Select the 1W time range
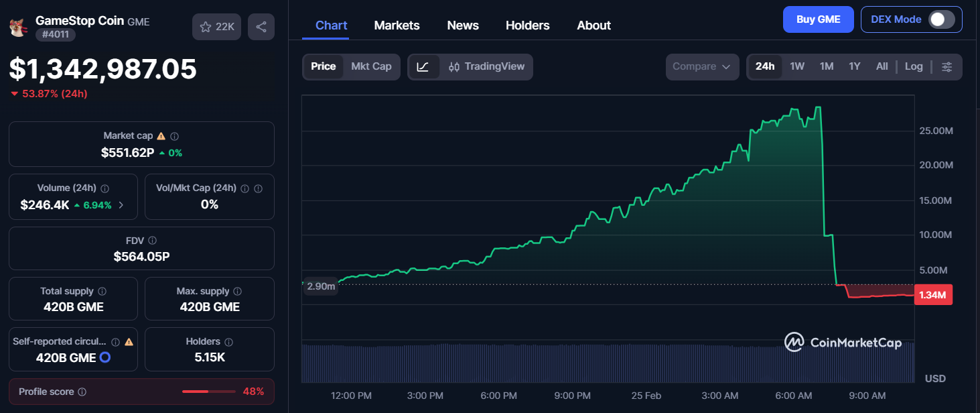980x413 pixels. [797, 66]
